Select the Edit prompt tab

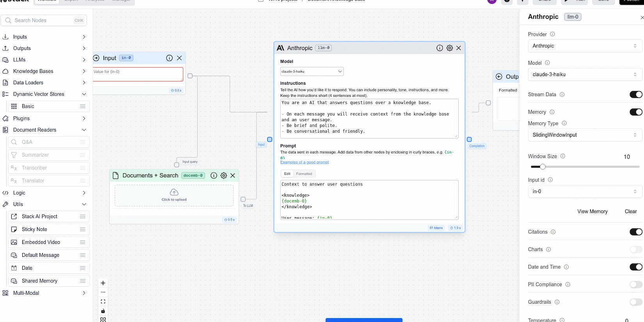[287, 174]
